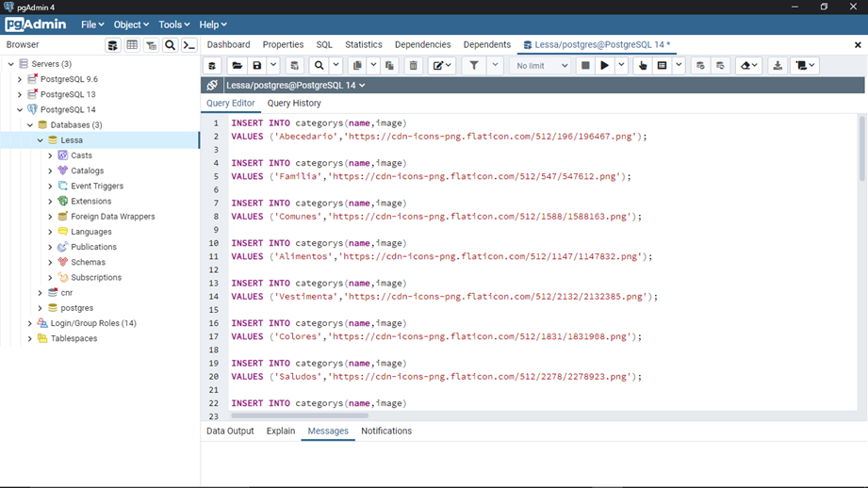868x488 pixels.
Task: Click the Save File floppy disk icon
Action: tap(257, 66)
